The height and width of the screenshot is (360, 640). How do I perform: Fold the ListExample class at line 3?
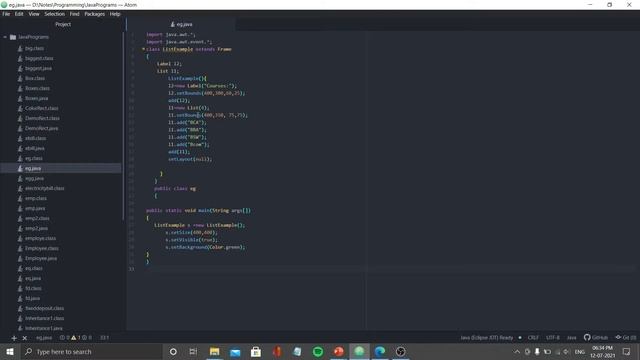tap(143, 49)
